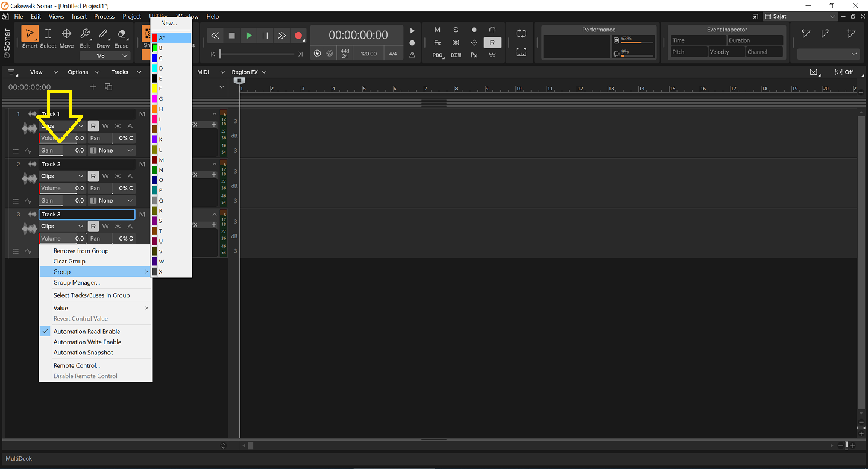Toggle Automation Read on Track 2

(93, 176)
